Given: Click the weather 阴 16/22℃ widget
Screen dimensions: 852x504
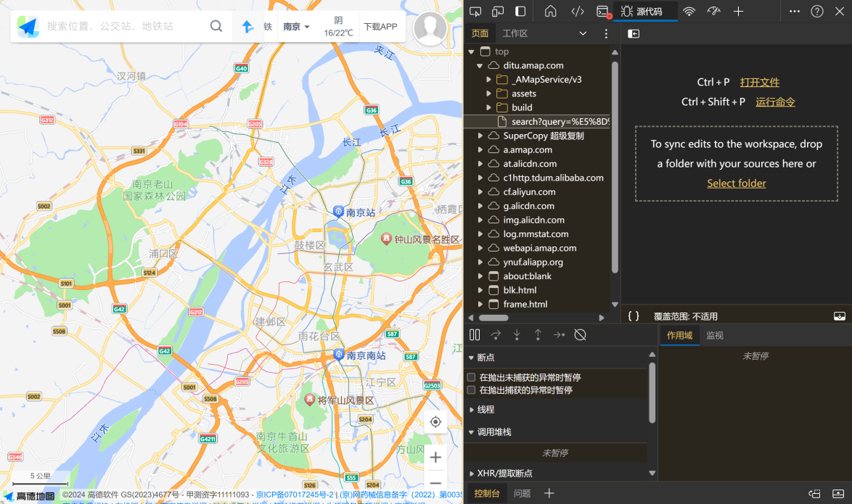Looking at the screenshot, I should 338,26.
